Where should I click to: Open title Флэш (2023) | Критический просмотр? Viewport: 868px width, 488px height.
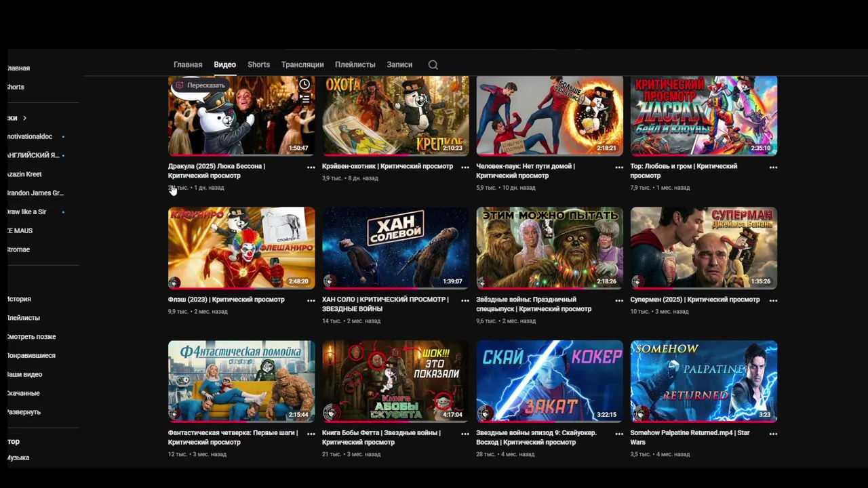(x=226, y=300)
